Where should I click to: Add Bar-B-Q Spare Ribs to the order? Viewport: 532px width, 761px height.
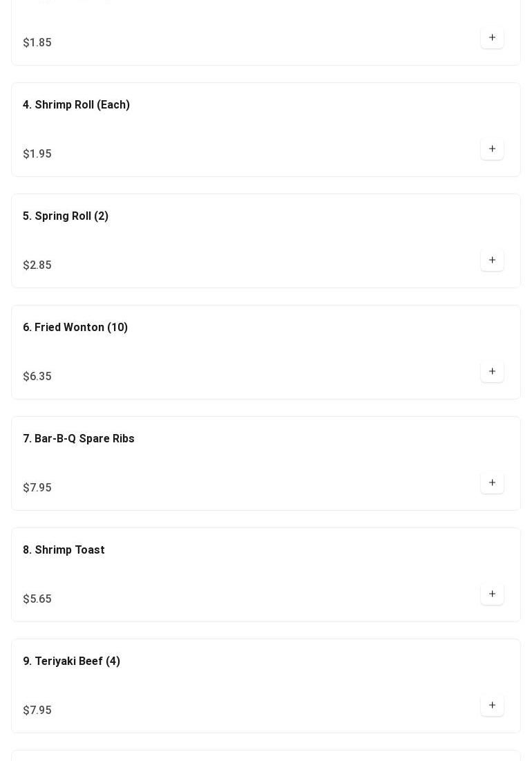[x=492, y=483]
